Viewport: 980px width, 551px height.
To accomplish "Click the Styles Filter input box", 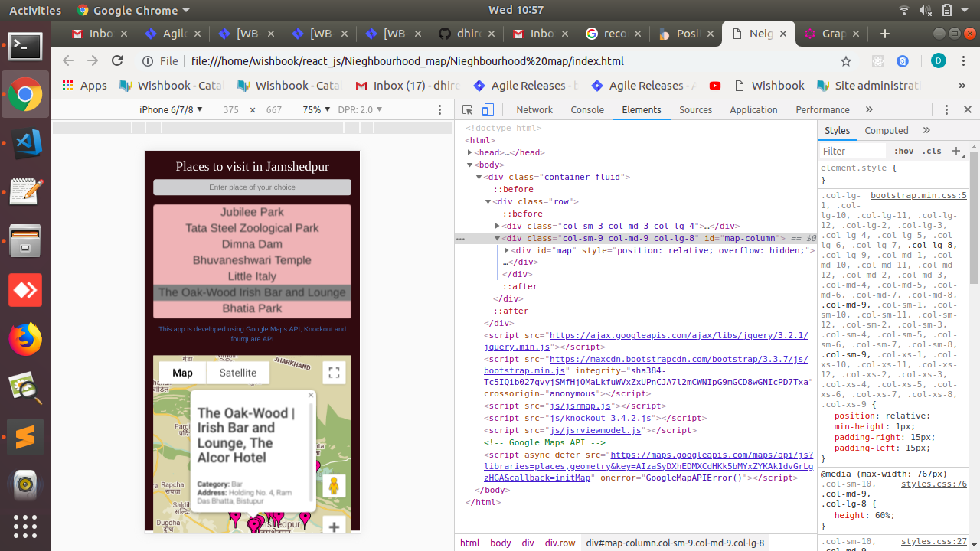I will [x=852, y=152].
